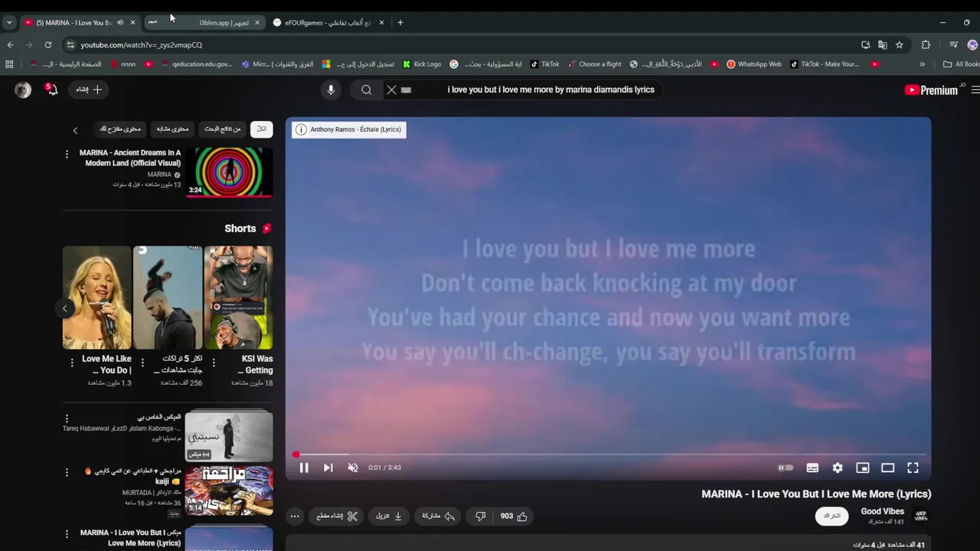Viewport: 980px width, 551px height.
Task: Open YouTube Premium home logo
Action: 930,90
